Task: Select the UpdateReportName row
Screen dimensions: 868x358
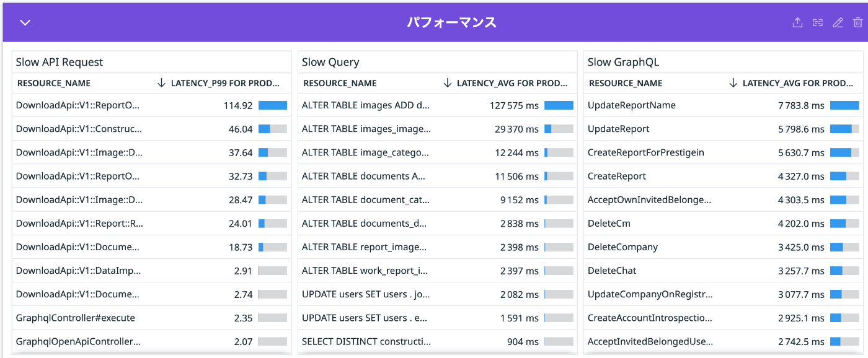Action: [724, 105]
